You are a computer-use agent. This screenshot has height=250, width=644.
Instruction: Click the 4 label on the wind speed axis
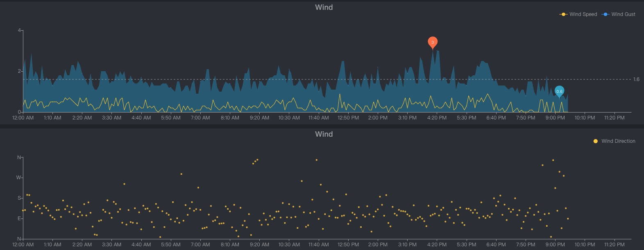(19, 30)
